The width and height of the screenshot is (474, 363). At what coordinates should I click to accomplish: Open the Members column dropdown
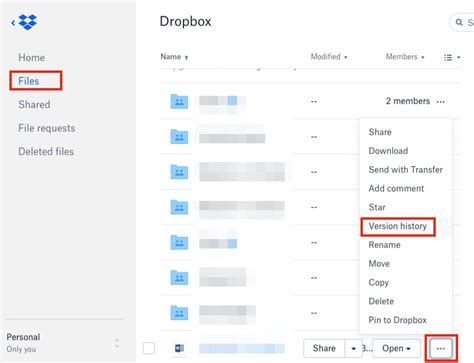coord(405,57)
